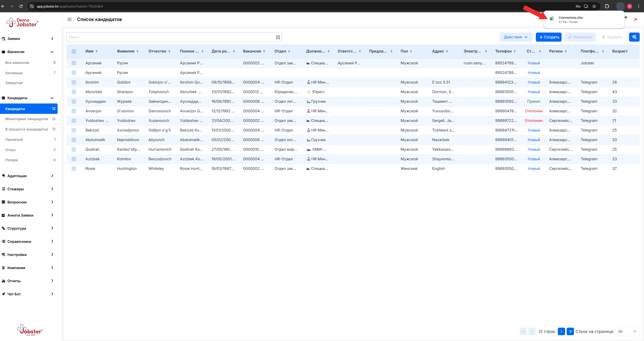
Task: Bookmark this page with star icon
Action: point(594,6)
